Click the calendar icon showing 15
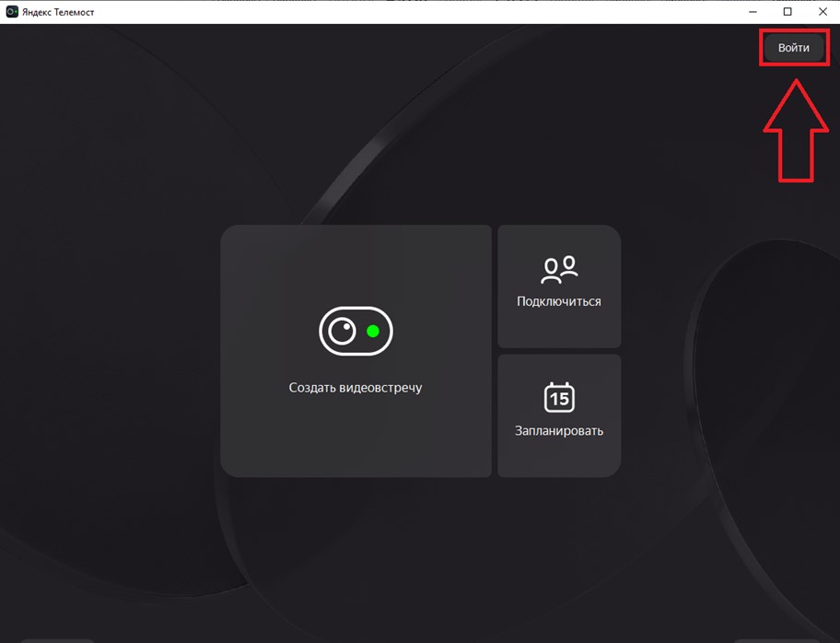The width and height of the screenshot is (840, 643). [x=559, y=397]
